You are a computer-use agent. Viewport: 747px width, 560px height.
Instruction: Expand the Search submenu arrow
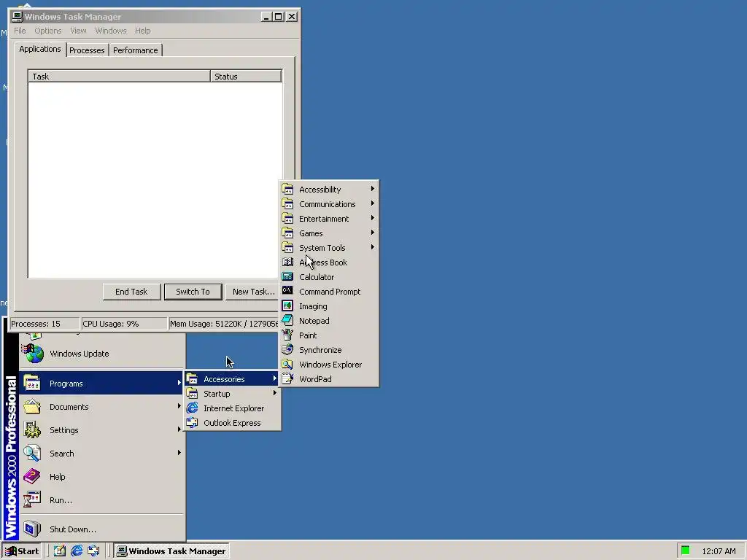coord(179,452)
